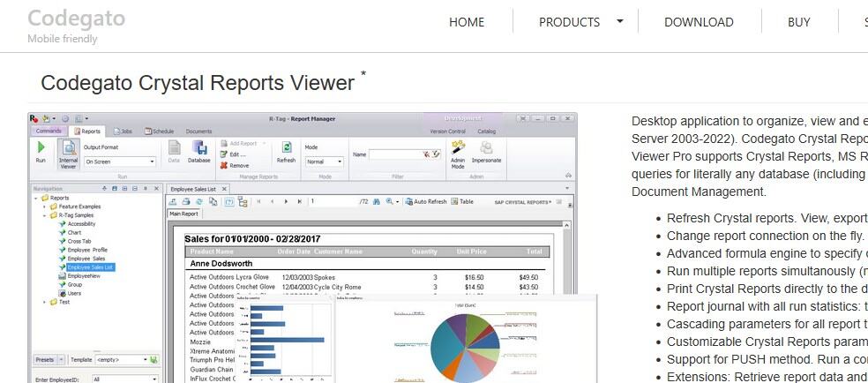Toggle Auto Refresh in viewer toolbar
The height and width of the screenshot is (383, 868).
(425, 201)
